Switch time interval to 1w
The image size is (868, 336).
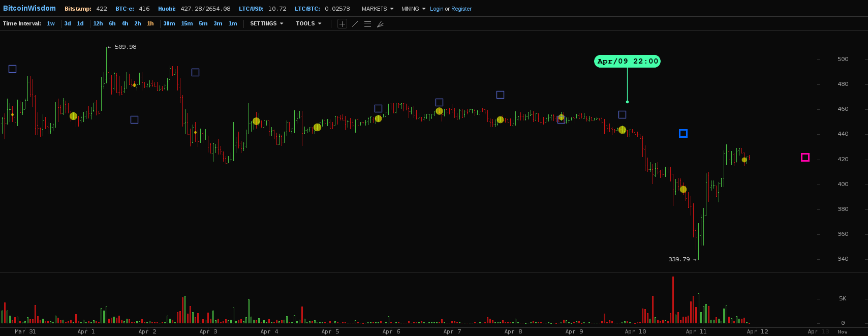(51, 24)
